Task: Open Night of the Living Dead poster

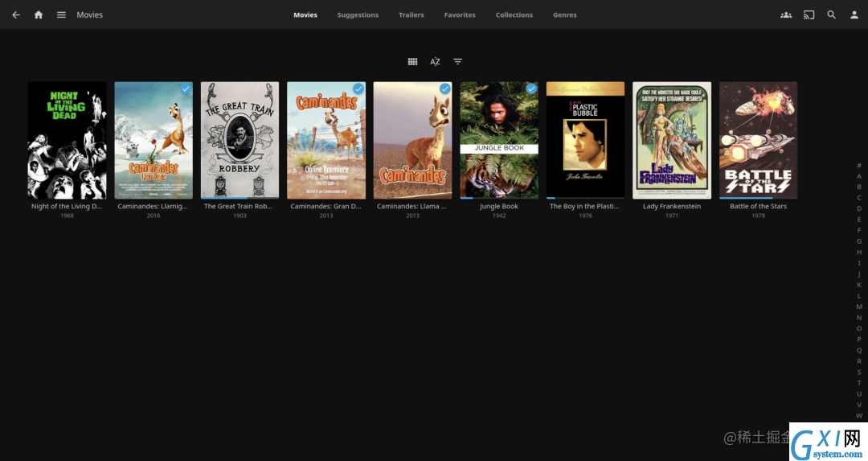Action: (67, 140)
